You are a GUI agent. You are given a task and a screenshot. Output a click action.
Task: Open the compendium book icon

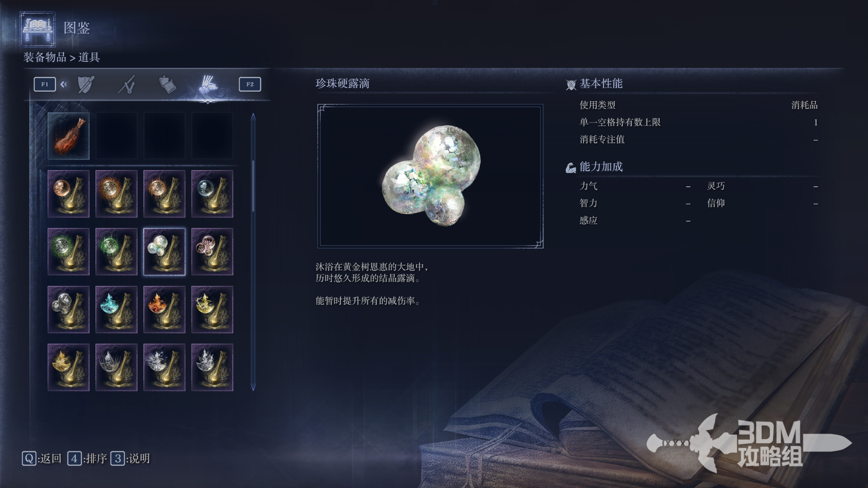(38, 29)
